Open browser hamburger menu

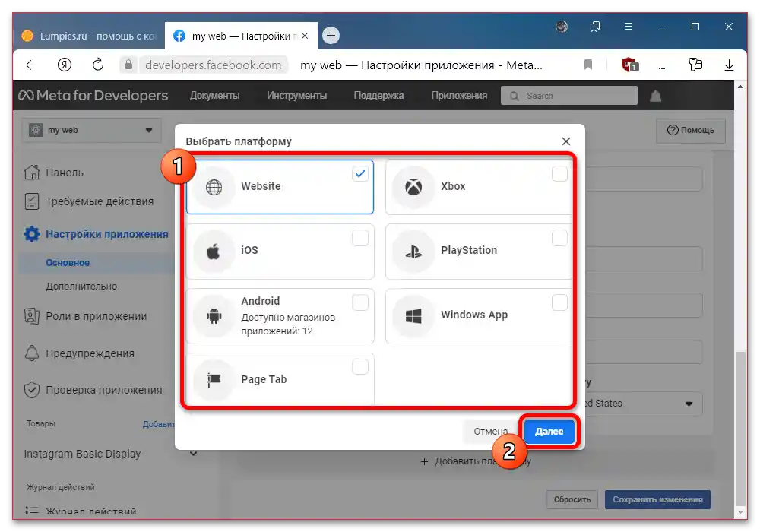[629, 27]
